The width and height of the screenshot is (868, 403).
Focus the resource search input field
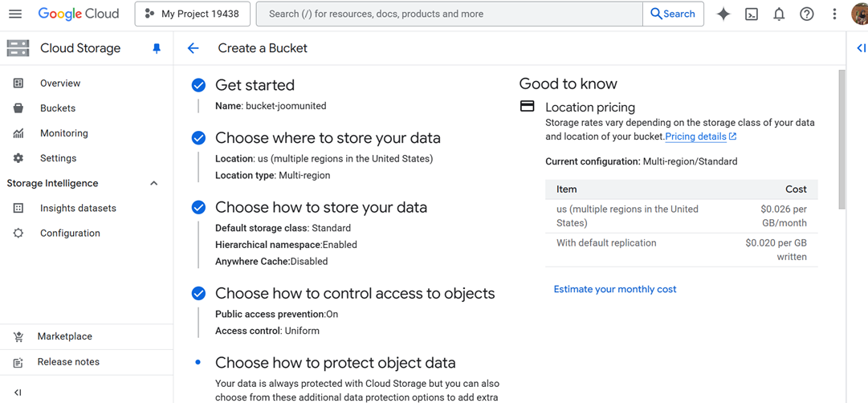pos(450,14)
